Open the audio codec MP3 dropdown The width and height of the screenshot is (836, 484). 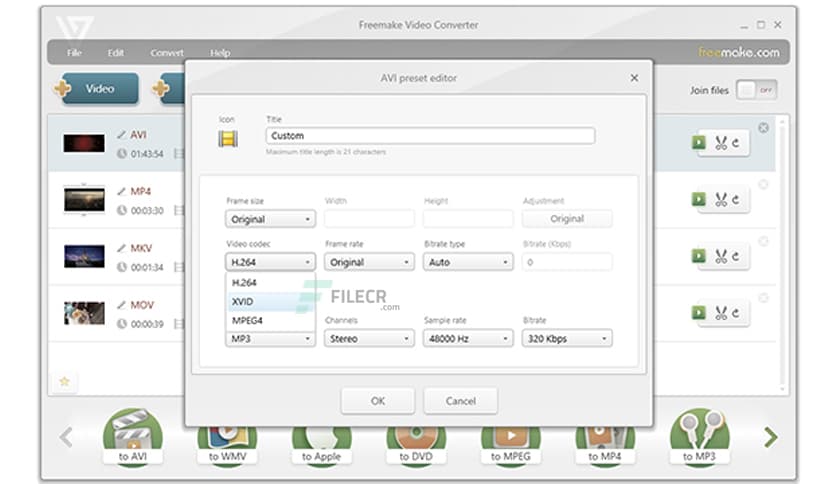point(270,339)
